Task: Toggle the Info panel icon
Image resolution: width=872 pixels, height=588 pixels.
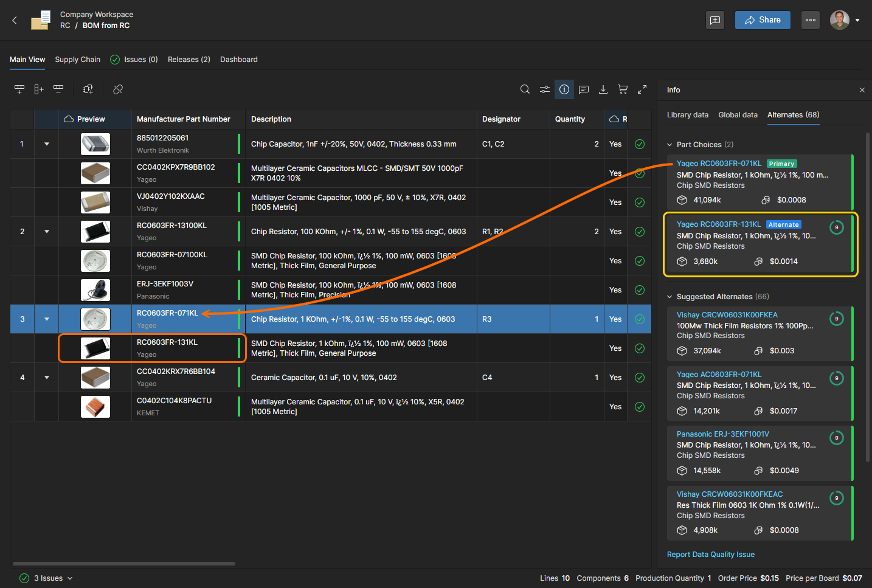Action: point(564,89)
